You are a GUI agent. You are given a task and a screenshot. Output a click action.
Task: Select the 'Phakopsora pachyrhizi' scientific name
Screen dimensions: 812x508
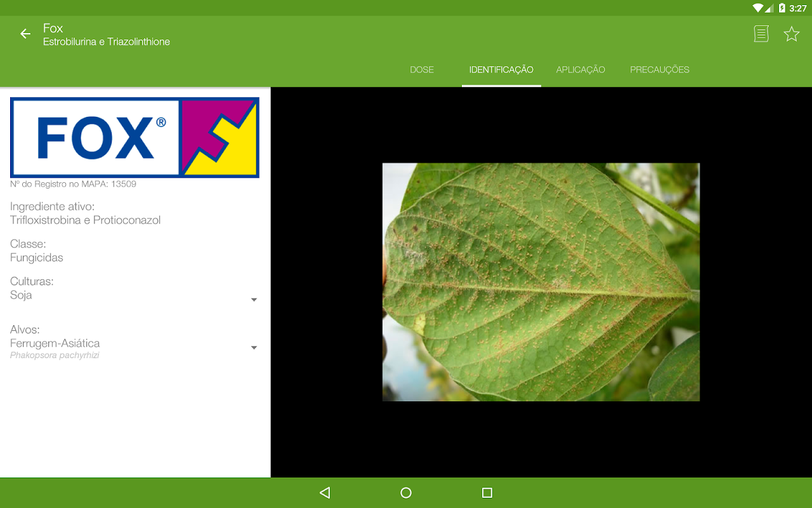pyautogui.click(x=55, y=356)
